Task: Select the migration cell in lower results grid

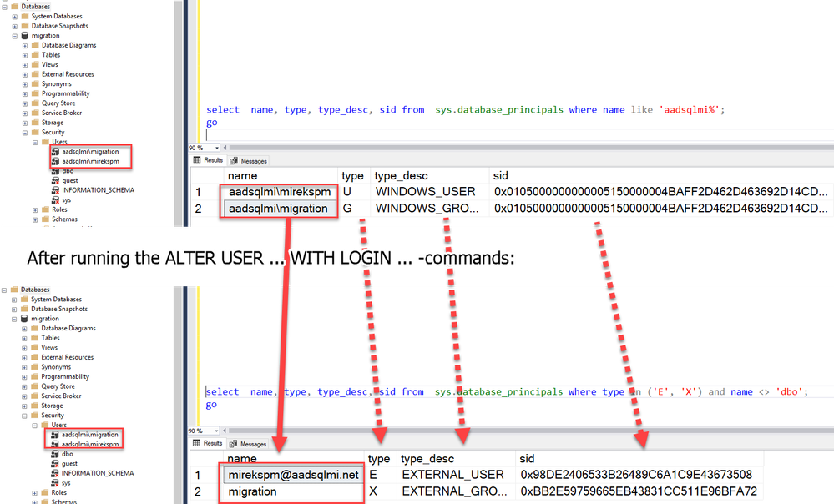Action: coord(293,491)
